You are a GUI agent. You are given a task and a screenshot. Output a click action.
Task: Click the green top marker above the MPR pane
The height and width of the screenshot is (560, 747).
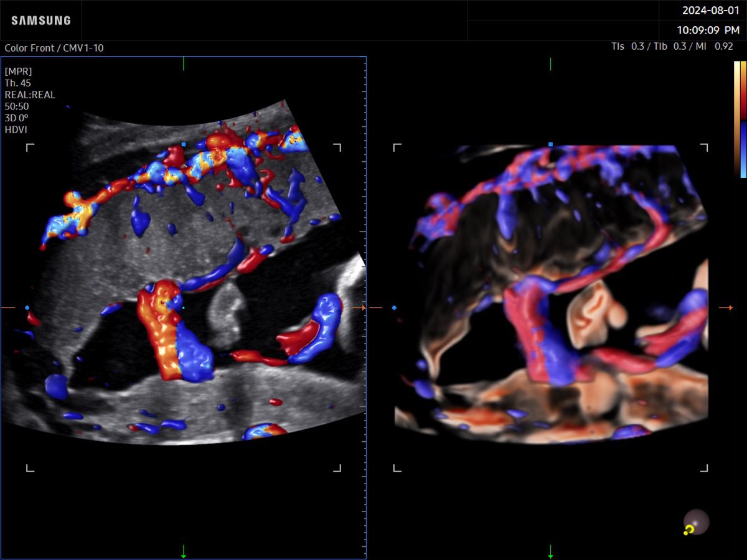click(184, 63)
